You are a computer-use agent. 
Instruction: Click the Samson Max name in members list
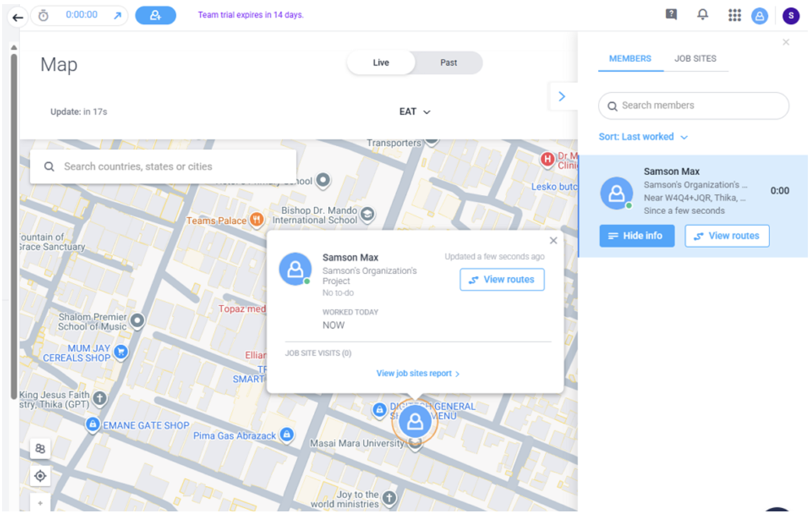point(672,171)
